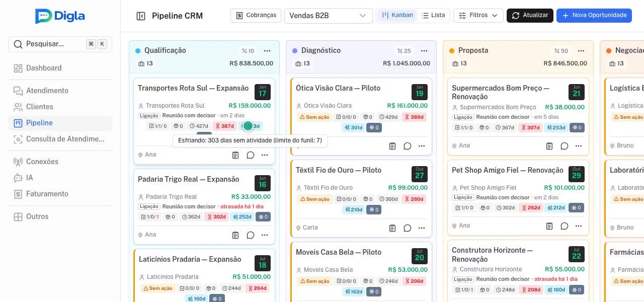The width and height of the screenshot is (644, 302).
Task: Open chat icon on Transportes Rota Sul card
Action: [x=251, y=155]
